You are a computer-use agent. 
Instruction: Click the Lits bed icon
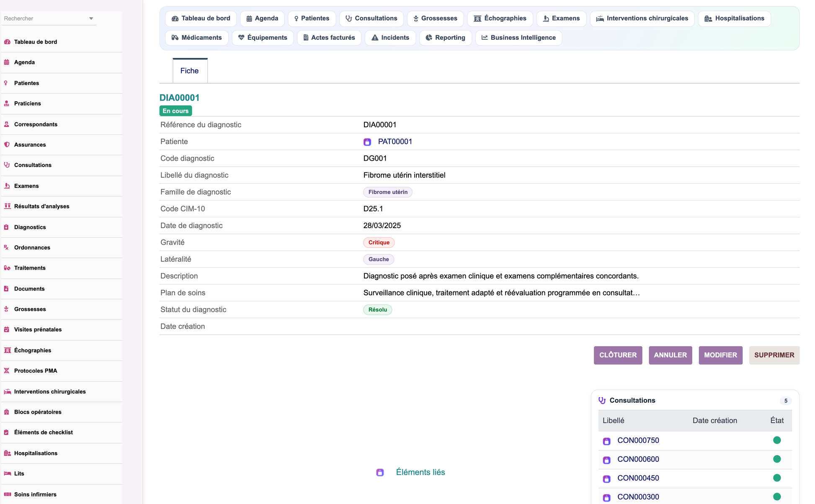(x=8, y=473)
